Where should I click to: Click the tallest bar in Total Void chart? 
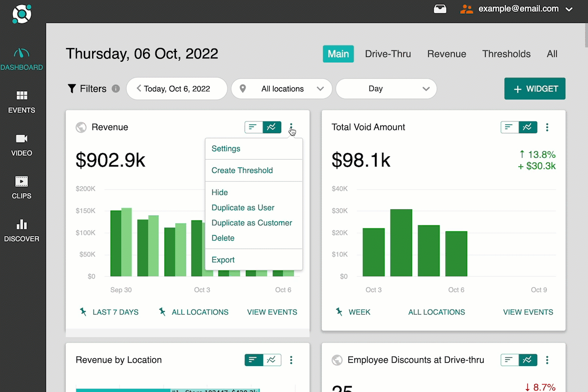pyautogui.click(x=401, y=243)
